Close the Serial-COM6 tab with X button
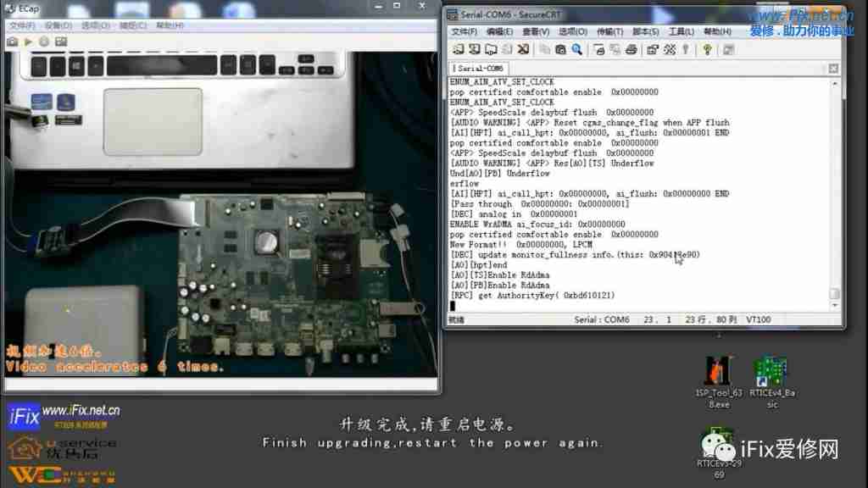Image resolution: width=868 pixels, height=488 pixels. 834,68
